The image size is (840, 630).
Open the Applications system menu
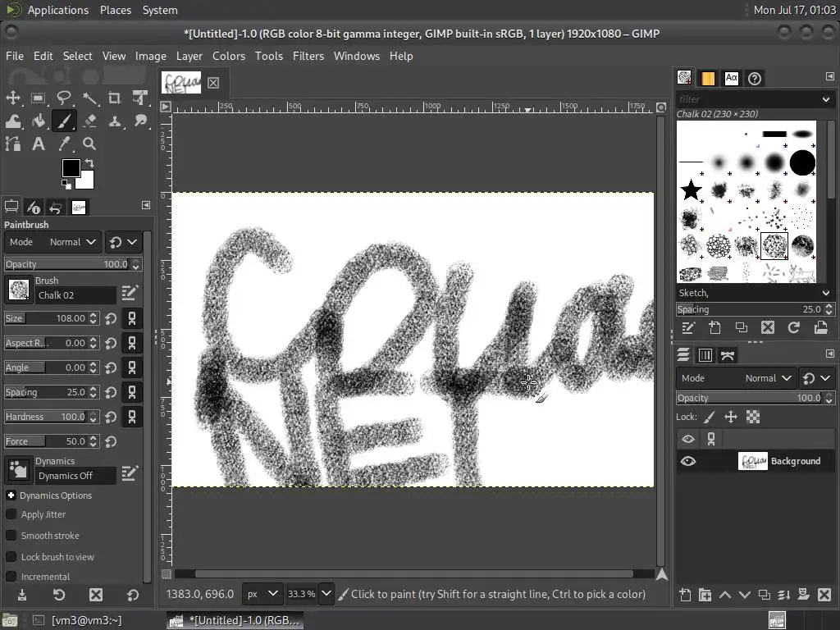tap(58, 10)
